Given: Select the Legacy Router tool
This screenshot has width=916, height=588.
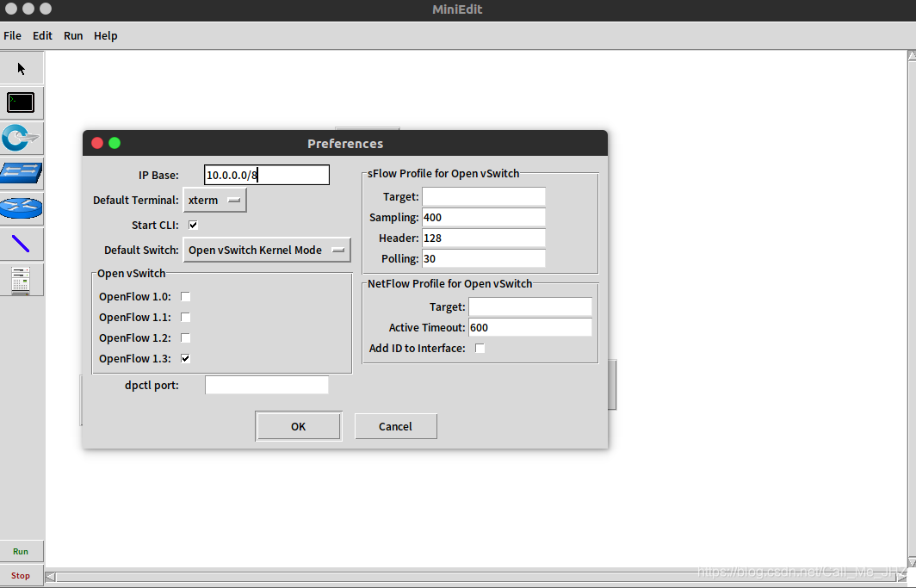Looking at the screenshot, I should [22, 207].
